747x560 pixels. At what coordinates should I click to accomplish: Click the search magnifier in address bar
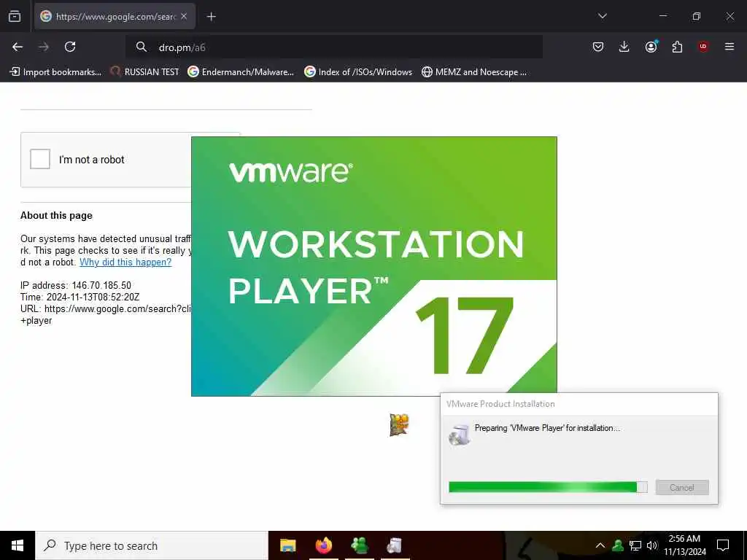tap(141, 47)
